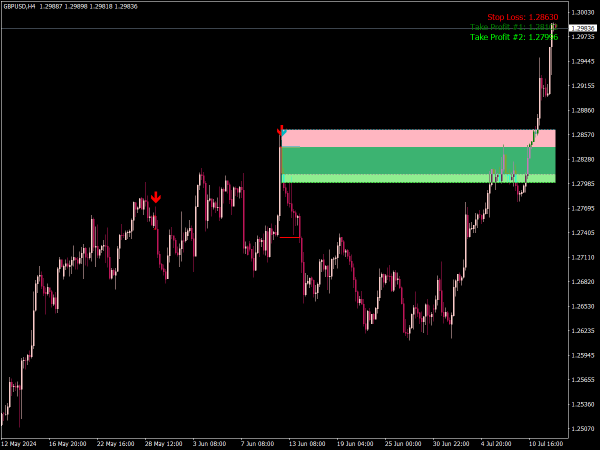The width and height of the screenshot is (600, 450).
Task: Click the 7 Jun 08:00 time label
Action: (x=258, y=443)
